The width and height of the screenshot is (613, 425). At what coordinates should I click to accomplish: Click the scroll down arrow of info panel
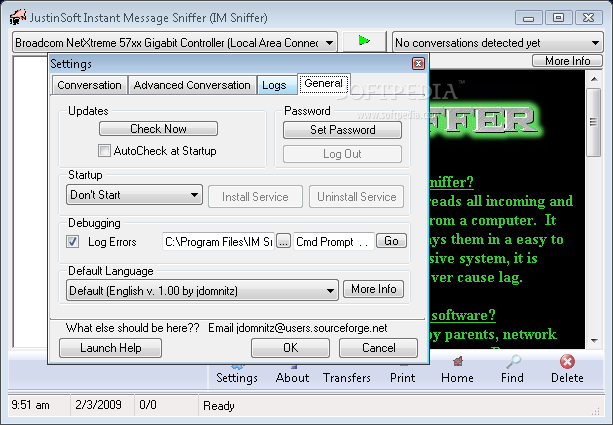(594, 341)
